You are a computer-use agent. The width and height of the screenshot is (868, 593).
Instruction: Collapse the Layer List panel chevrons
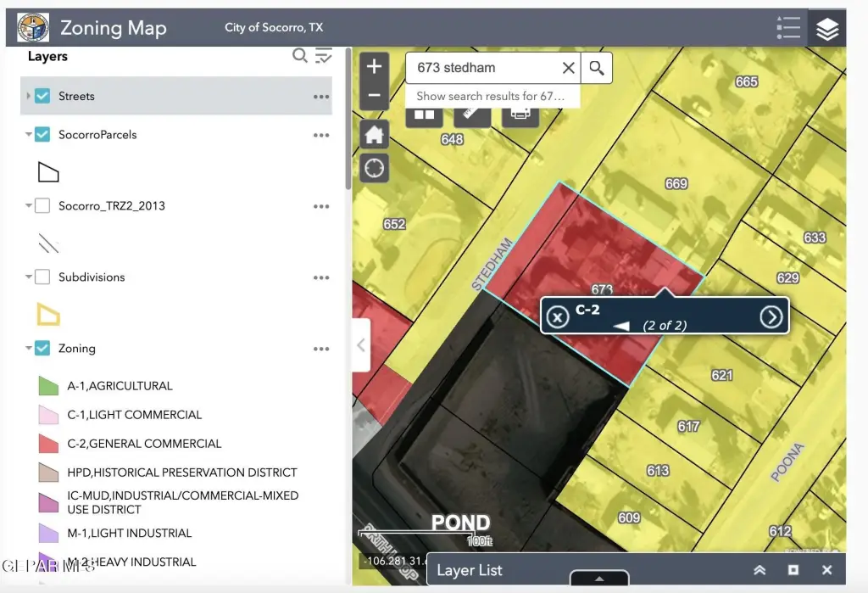click(759, 570)
